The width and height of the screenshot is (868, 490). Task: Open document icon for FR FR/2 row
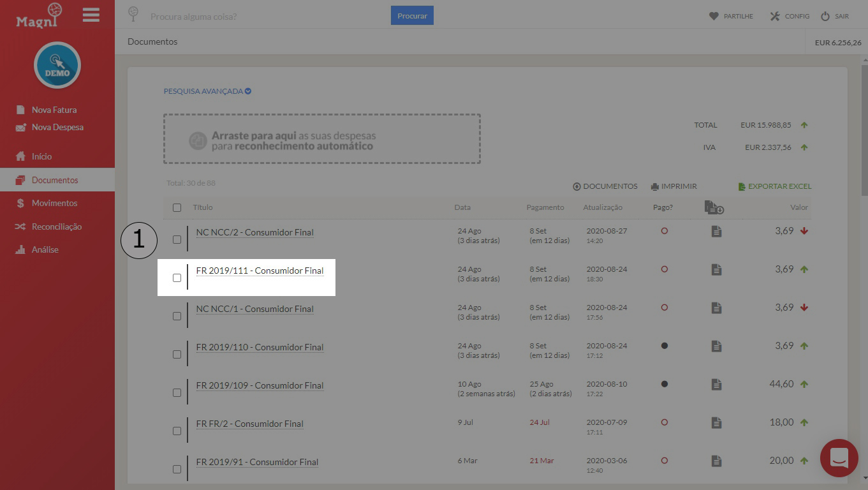point(716,423)
